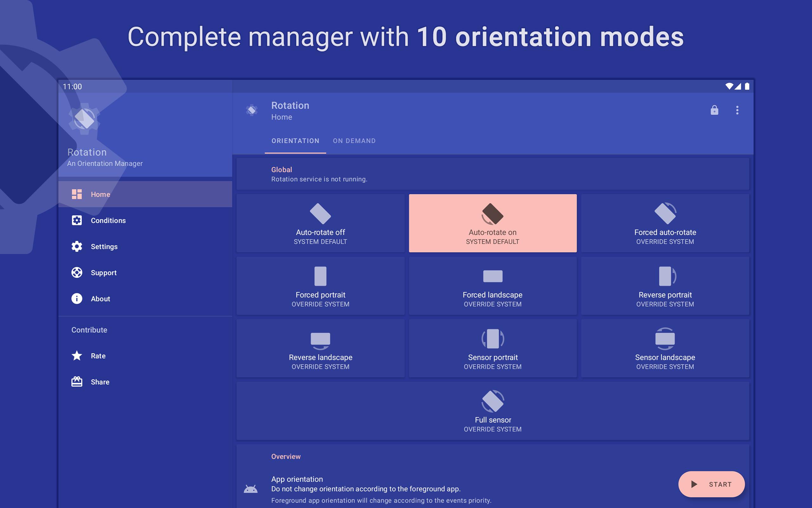Choose the Forced auto-rotate icon
Viewport: 812px width, 508px height.
[665, 213]
